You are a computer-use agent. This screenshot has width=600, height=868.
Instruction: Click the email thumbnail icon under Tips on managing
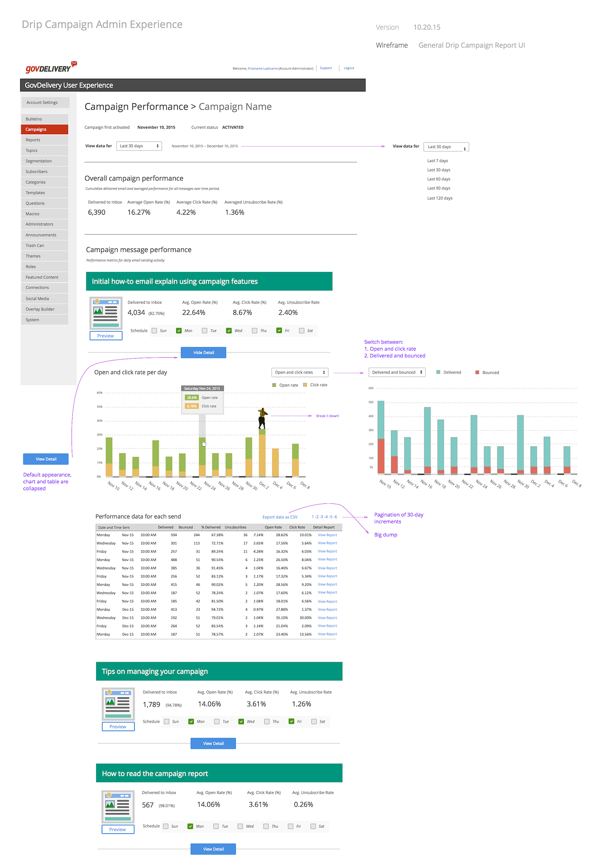tap(118, 704)
